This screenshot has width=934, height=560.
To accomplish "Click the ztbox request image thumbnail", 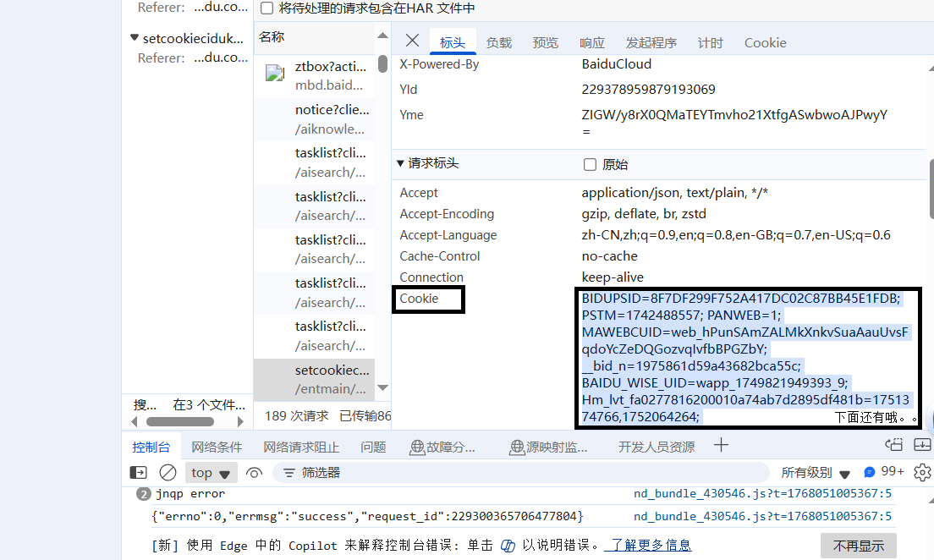I will coord(275,73).
